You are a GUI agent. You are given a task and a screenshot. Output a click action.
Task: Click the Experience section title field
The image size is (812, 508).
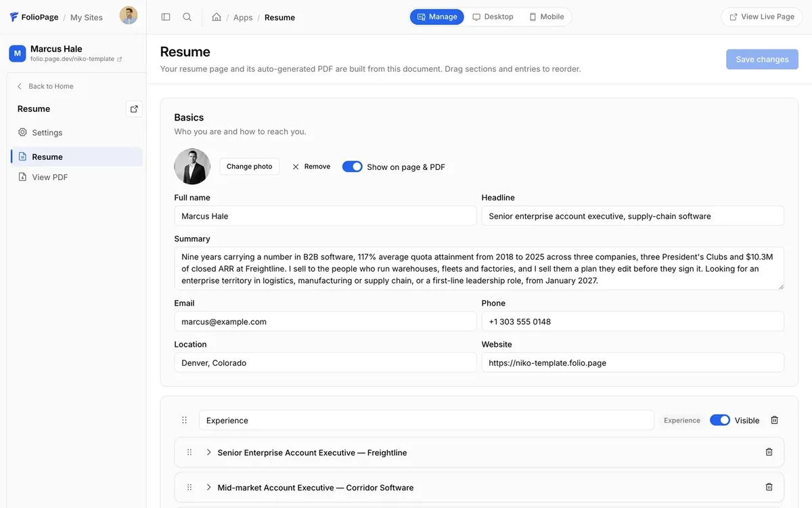(426, 420)
